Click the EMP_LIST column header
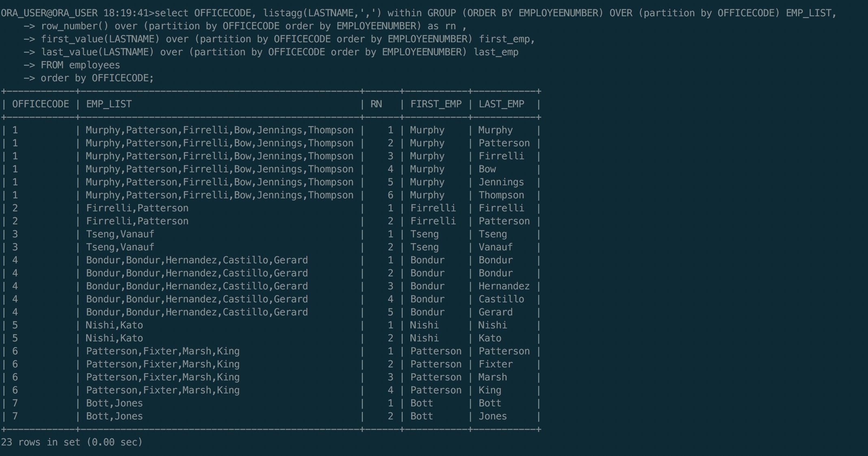 point(109,104)
